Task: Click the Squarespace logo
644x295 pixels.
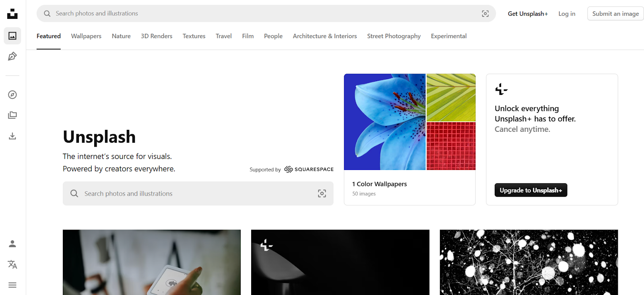Action: (x=309, y=169)
